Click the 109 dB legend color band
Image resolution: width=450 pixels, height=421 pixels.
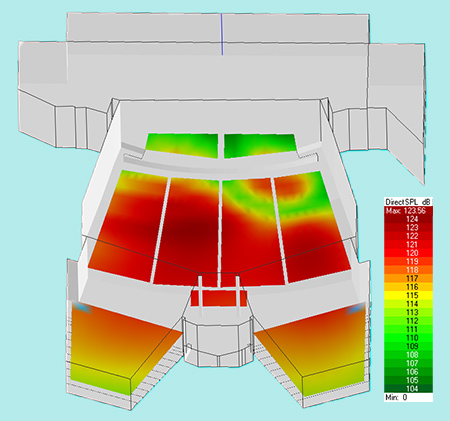[408, 347]
